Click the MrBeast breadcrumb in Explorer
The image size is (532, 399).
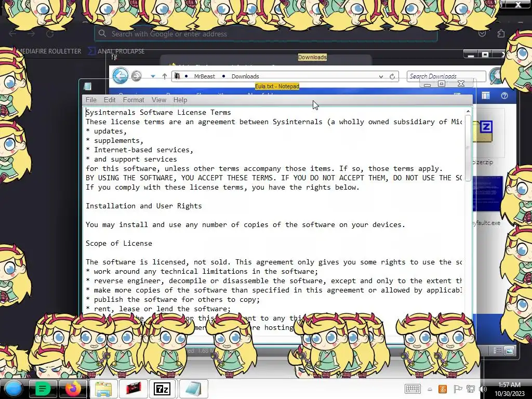pyautogui.click(x=204, y=76)
